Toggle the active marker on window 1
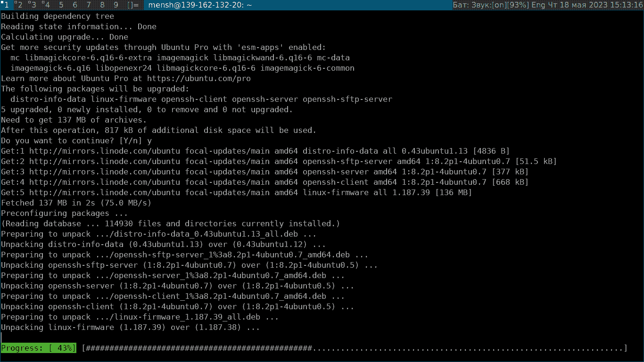644x362 pixels. (3, 3)
